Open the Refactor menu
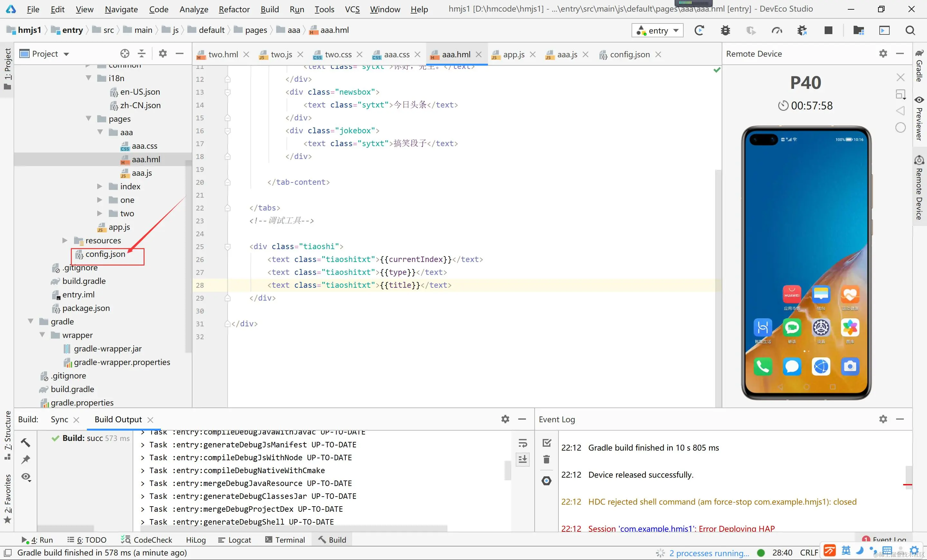The width and height of the screenshot is (927, 560). (234, 9)
